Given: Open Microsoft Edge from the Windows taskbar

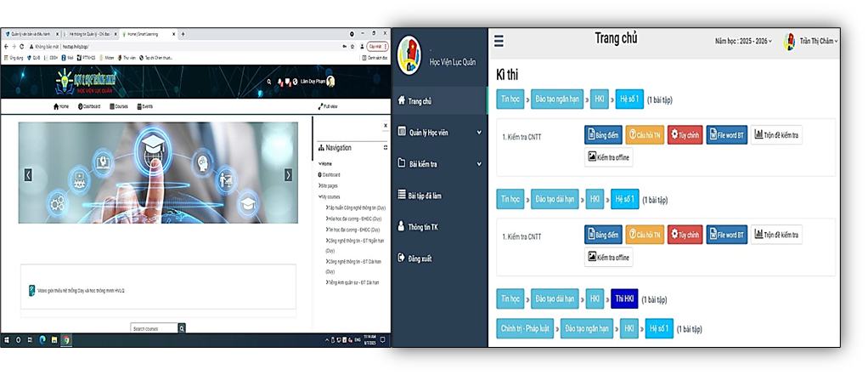Looking at the screenshot, I should [42, 340].
